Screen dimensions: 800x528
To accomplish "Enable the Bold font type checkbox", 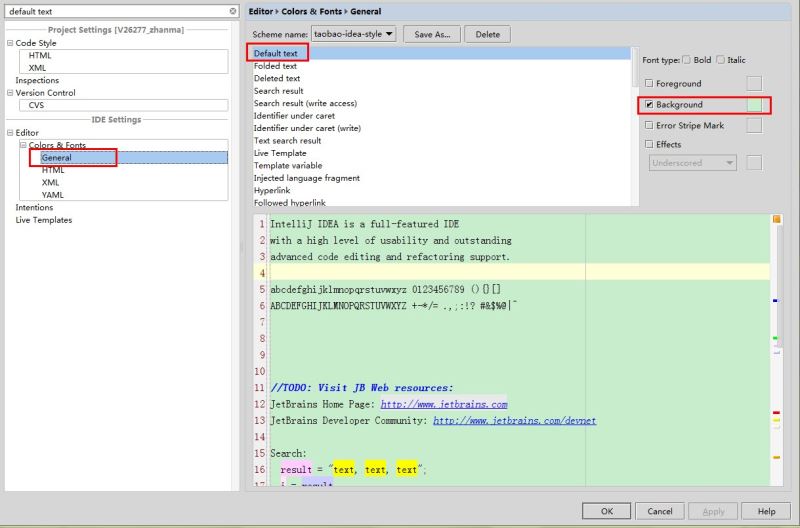I will 686,60.
